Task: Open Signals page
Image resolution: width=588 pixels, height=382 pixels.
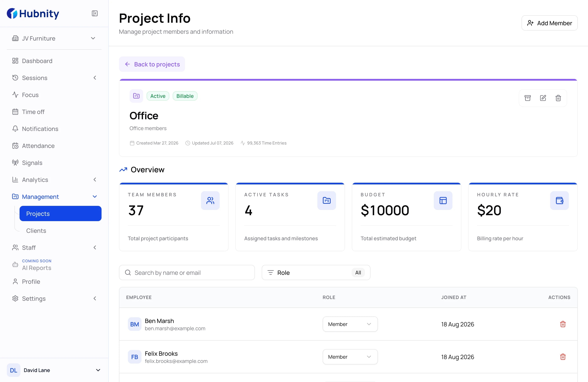Action: tap(54, 163)
